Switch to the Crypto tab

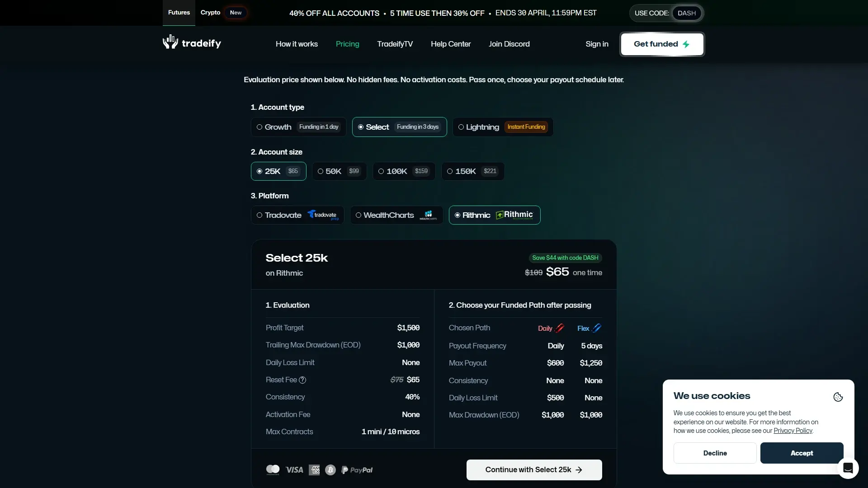(x=210, y=13)
